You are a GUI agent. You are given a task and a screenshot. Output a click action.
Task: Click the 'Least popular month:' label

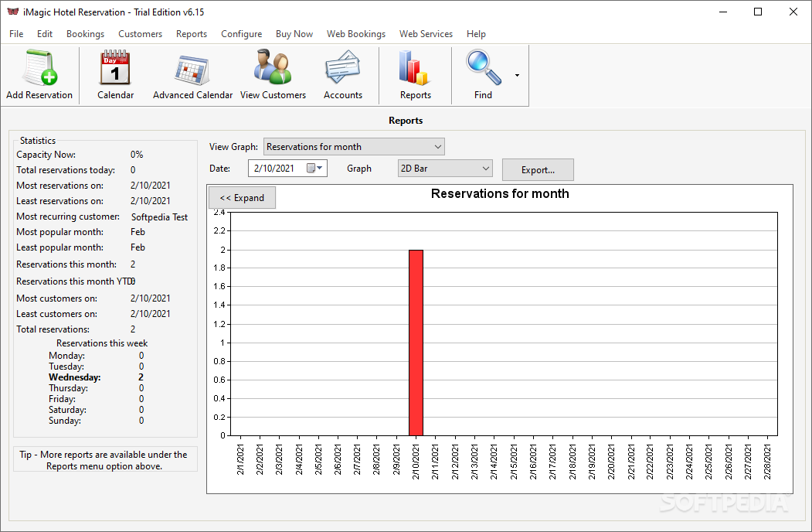click(x=59, y=248)
